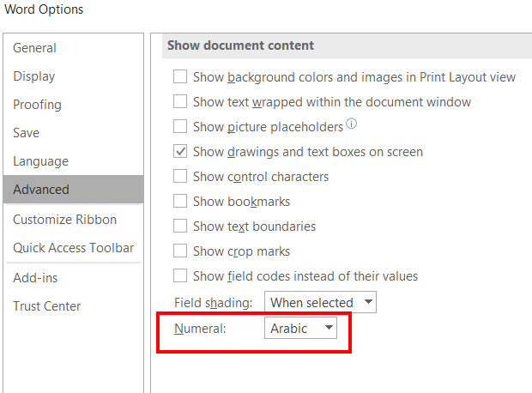Screen dimensions: 532x393
Task: Check Show picture placeholders option
Action: coord(180,127)
